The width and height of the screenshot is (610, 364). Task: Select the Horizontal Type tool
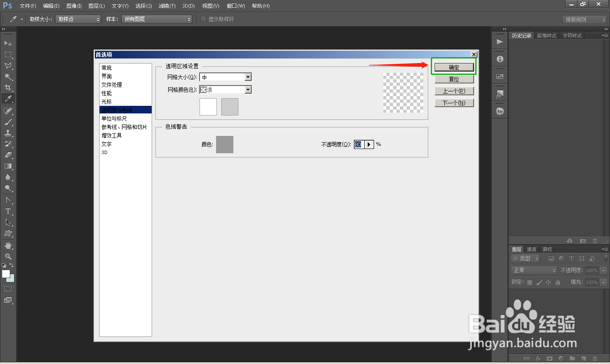tap(8, 211)
